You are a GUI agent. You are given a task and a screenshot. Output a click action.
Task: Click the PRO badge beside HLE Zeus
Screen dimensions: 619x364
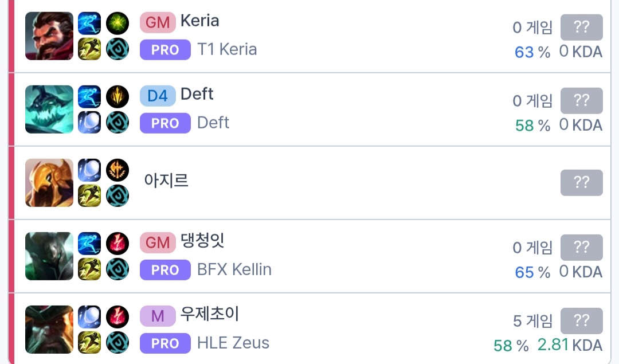165,343
